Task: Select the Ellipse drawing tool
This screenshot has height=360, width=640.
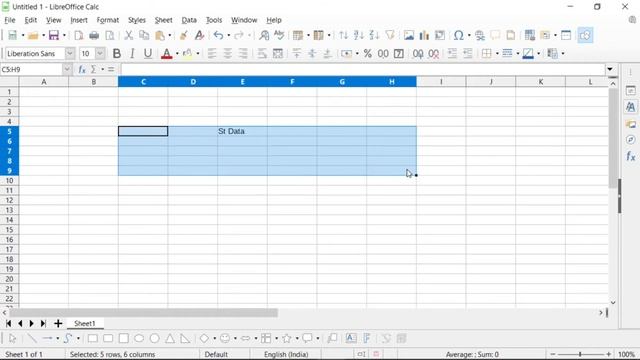Action: [x=139, y=338]
